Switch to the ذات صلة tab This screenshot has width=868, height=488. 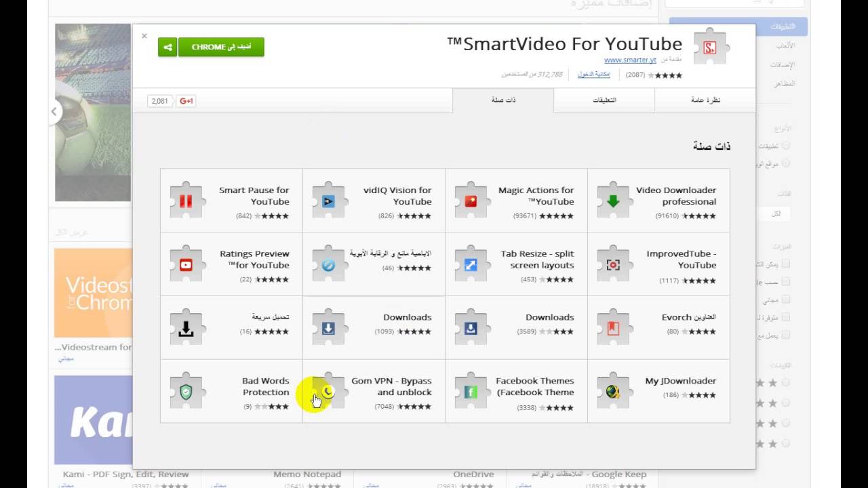coord(503,100)
